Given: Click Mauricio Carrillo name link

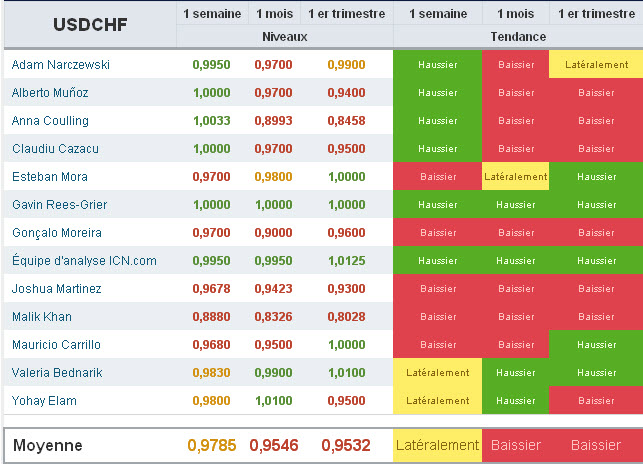Looking at the screenshot, I should [x=56, y=345].
